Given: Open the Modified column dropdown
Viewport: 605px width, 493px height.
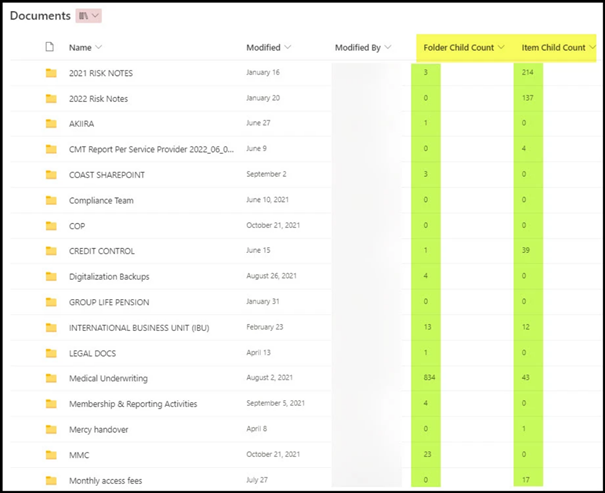Looking at the screenshot, I should coord(287,47).
